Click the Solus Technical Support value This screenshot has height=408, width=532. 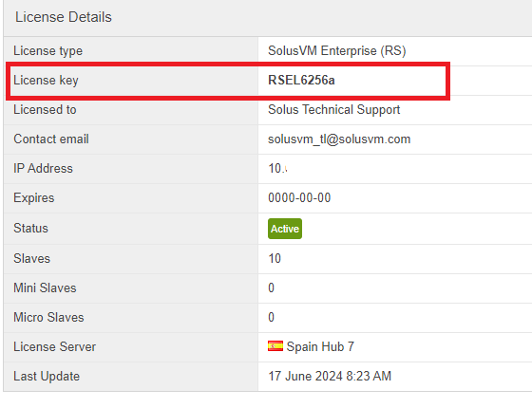(x=333, y=110)
